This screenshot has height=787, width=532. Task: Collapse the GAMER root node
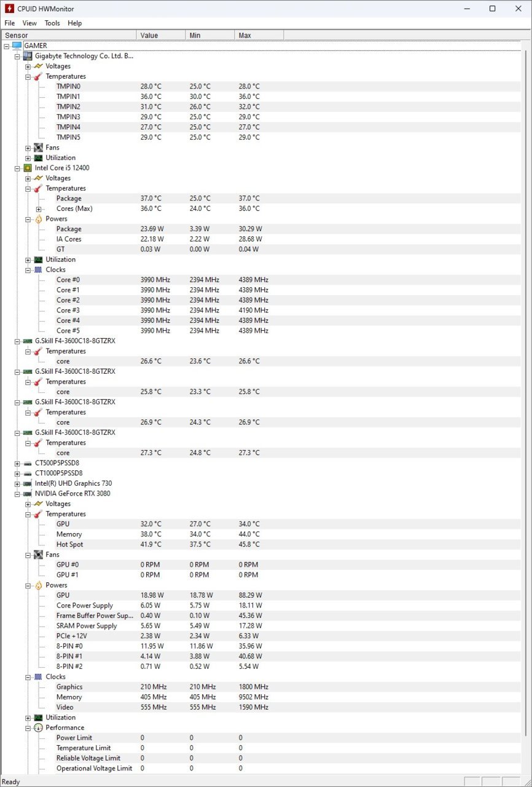pos(6,45)
